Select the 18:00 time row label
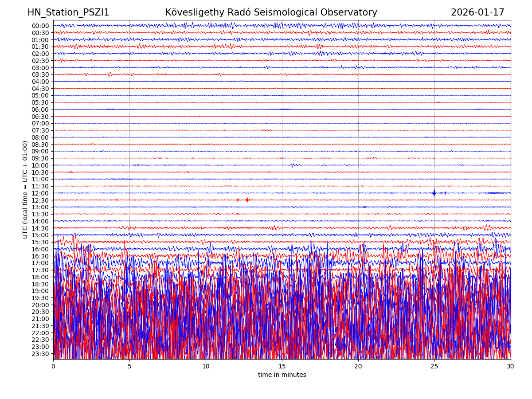The width and height of the screenshot is (532, 399). 40,277
